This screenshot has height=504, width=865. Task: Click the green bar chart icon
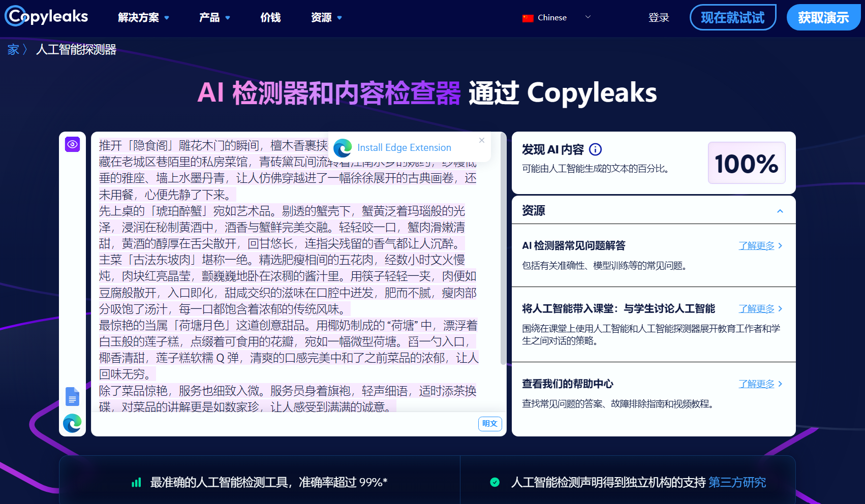[136, 483]
